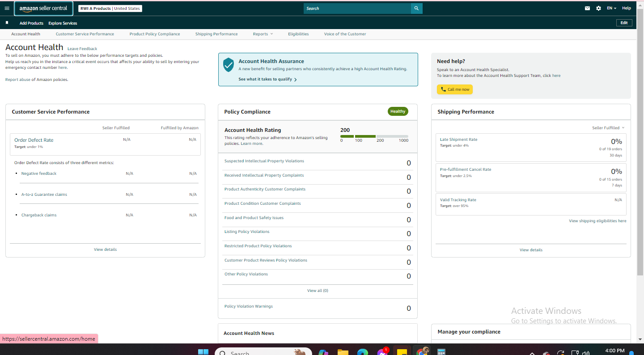Open the Seller Fulfilled dropdown in Shipping Performance
This screenshot has height=355, width=644.
[x=608, y=128]
